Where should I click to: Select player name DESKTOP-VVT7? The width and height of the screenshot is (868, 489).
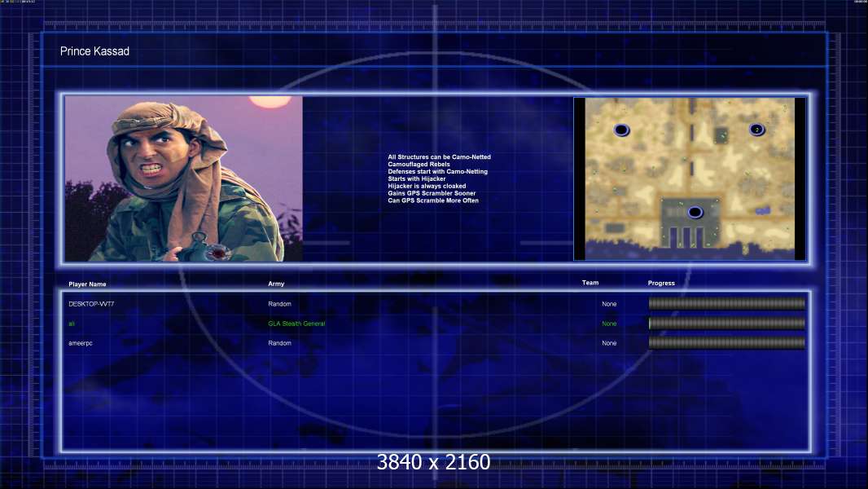(x=91, y=304)
